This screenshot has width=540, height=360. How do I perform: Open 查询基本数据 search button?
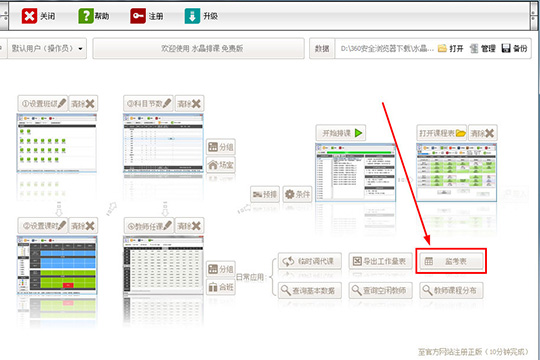[310, 290]
